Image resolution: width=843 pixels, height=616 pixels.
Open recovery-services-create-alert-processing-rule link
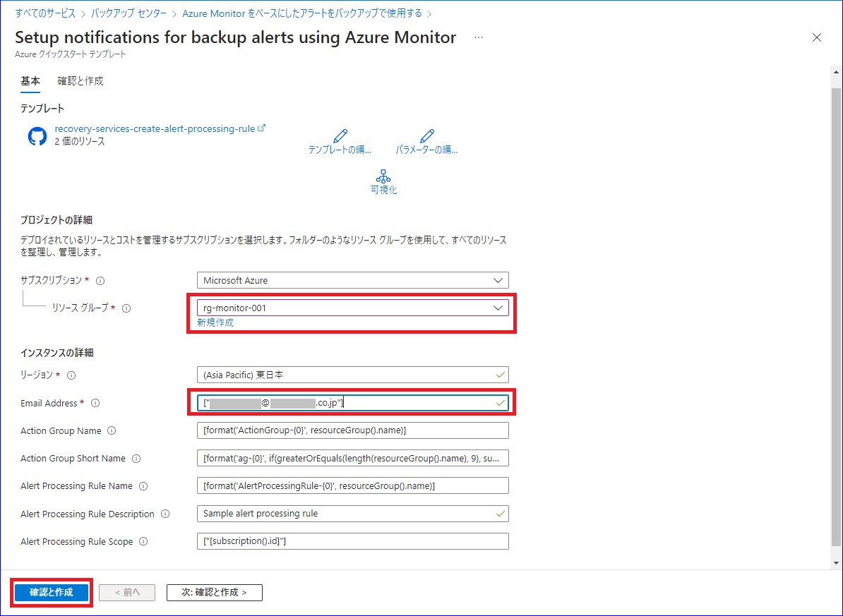click(x=155, y=128)
